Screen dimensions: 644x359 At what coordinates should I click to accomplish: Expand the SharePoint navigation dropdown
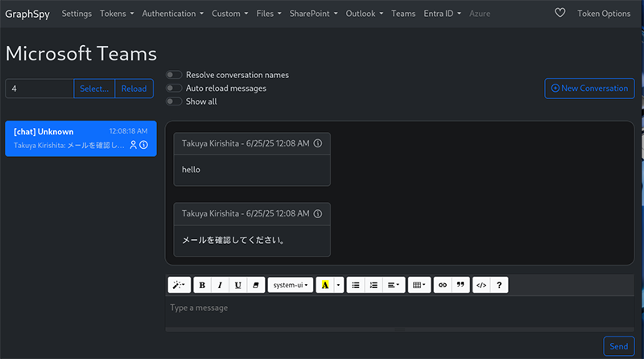point(315,14)
